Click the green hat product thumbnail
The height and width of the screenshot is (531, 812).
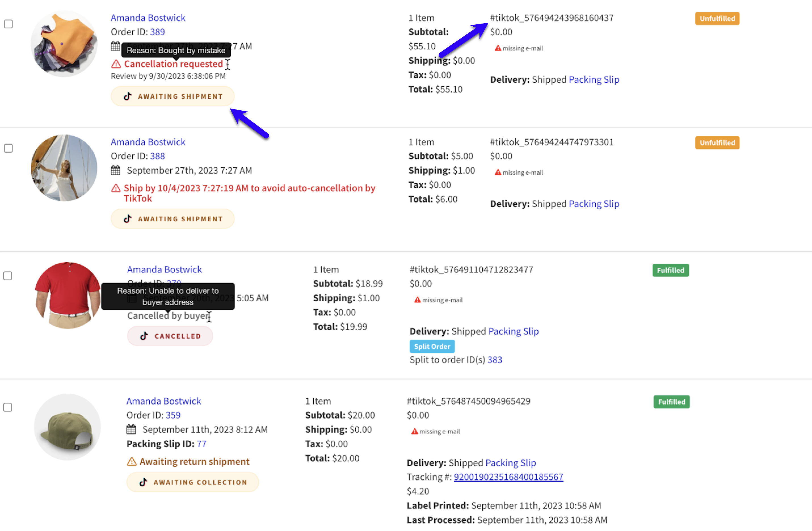point(67,427)
